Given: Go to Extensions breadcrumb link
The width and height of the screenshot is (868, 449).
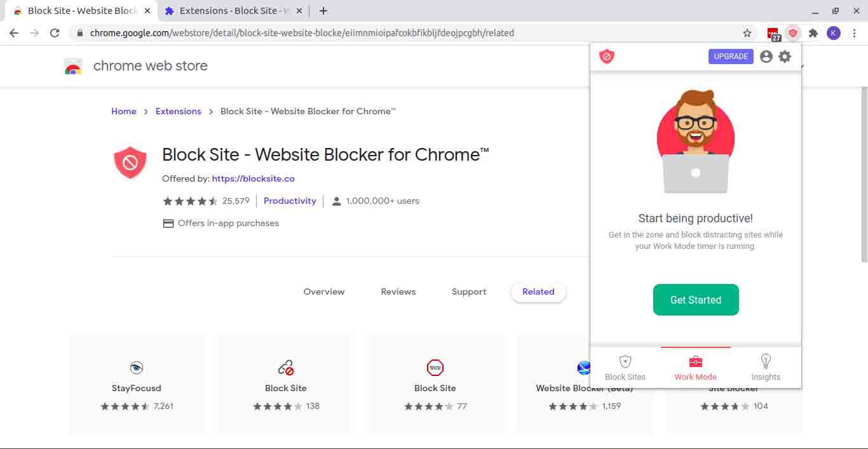Looking at the screenshot, I should [179, 111].
